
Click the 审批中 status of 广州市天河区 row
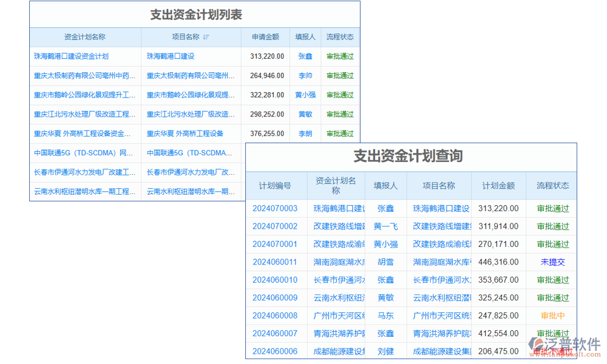554,315
